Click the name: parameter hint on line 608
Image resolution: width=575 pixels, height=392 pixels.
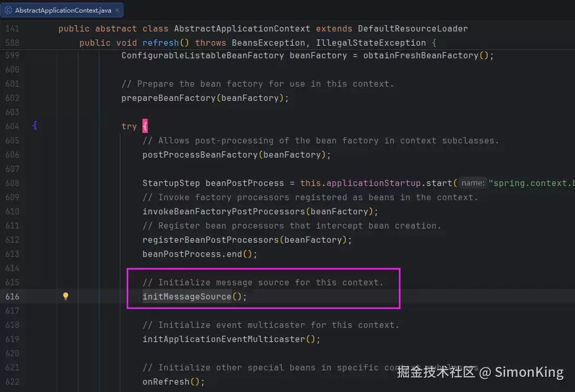[473, 183]
